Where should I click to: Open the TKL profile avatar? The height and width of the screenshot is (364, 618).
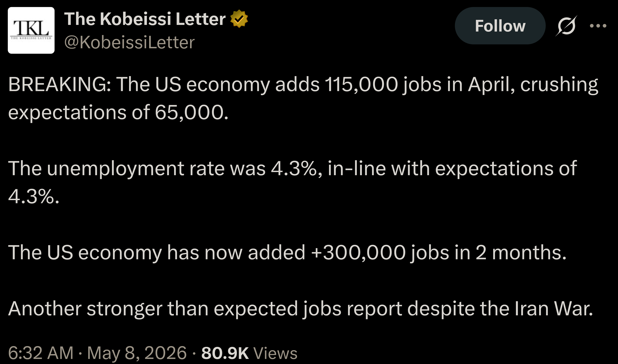[31, 30]
